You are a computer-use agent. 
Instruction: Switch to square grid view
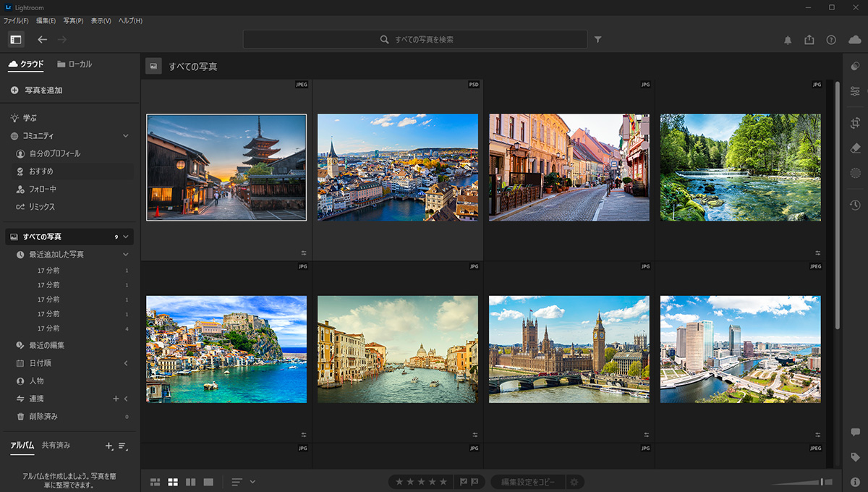(173, 482)
